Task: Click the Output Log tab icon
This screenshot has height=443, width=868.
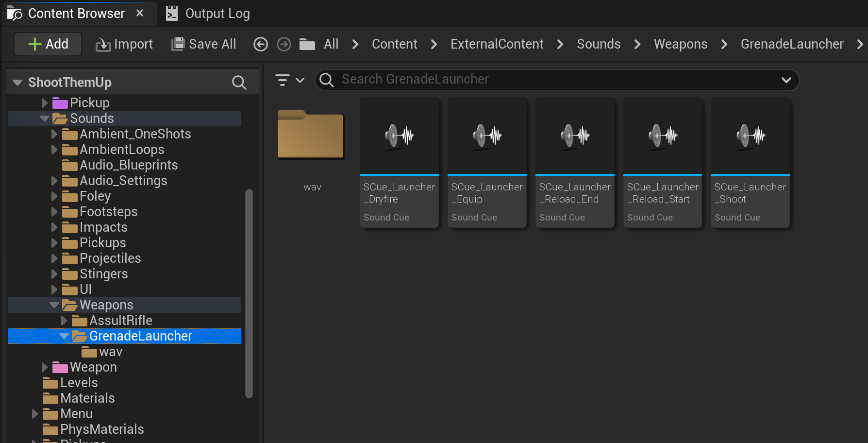Action: point(172,14)
